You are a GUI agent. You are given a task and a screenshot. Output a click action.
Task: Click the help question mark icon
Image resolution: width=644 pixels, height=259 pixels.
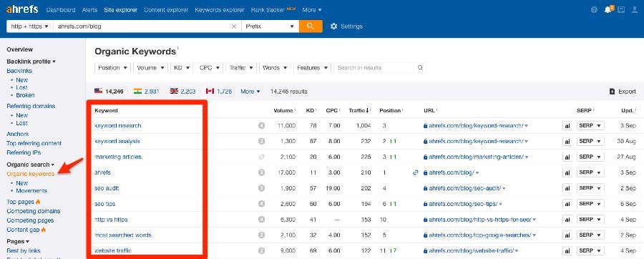pos(594,10)
